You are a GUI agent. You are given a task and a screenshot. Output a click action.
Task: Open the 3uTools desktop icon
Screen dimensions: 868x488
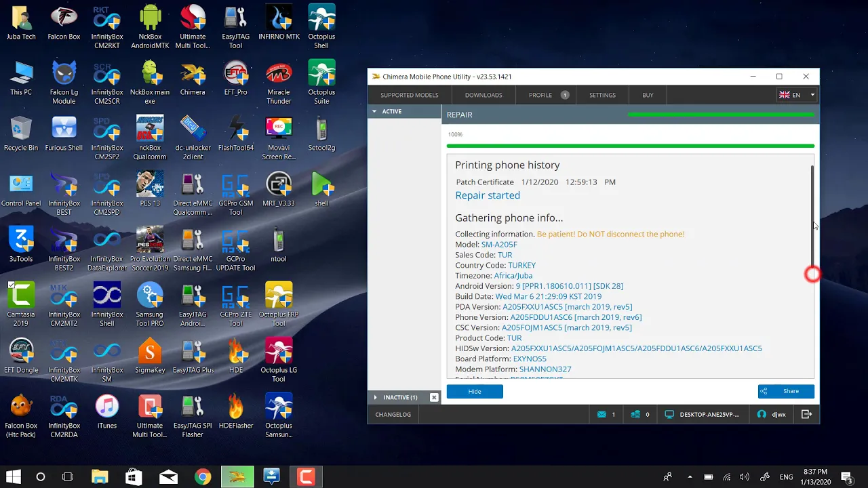[21, 245]
